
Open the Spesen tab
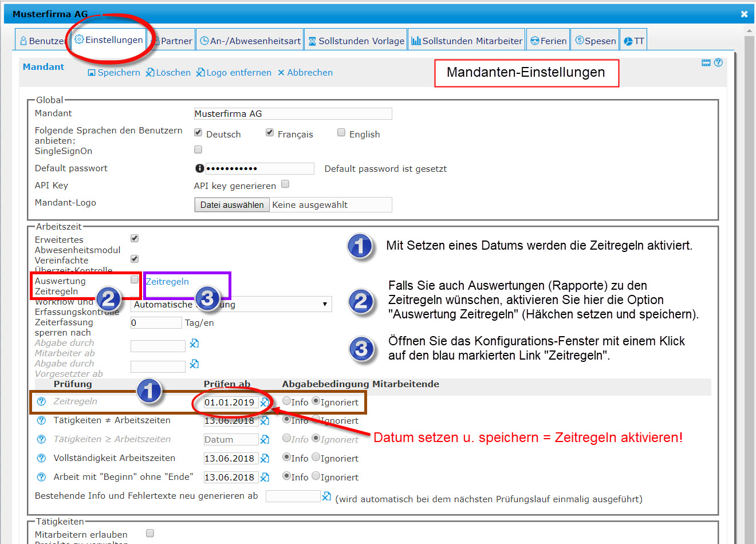[595, 41]
